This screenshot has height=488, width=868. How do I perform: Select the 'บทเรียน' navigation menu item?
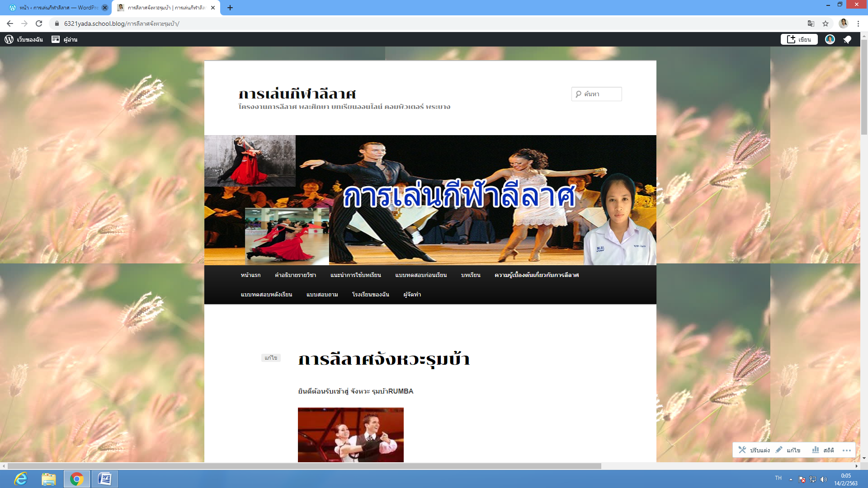[x=471, y=275]
